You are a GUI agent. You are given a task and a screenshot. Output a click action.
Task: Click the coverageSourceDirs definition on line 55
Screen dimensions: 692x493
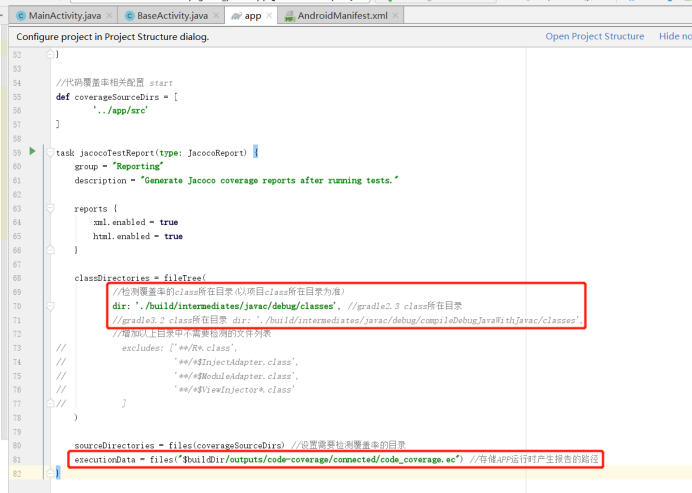(117, 97)
